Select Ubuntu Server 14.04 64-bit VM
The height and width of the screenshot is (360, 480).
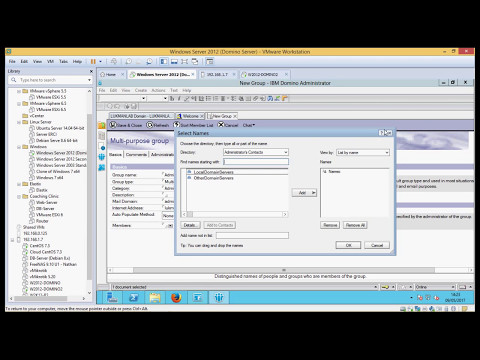pyautogui.click(x=60, y=128)
